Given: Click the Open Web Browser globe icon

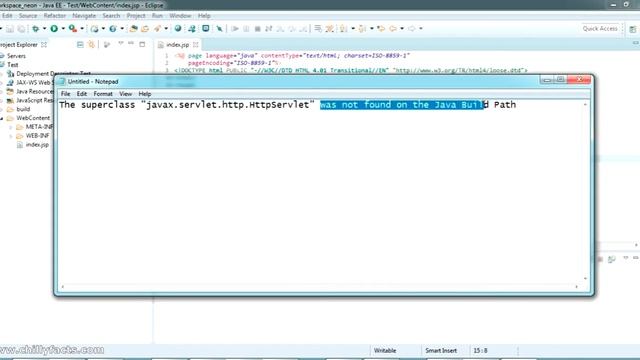Looking at the screenshot, I should (178, 29).
